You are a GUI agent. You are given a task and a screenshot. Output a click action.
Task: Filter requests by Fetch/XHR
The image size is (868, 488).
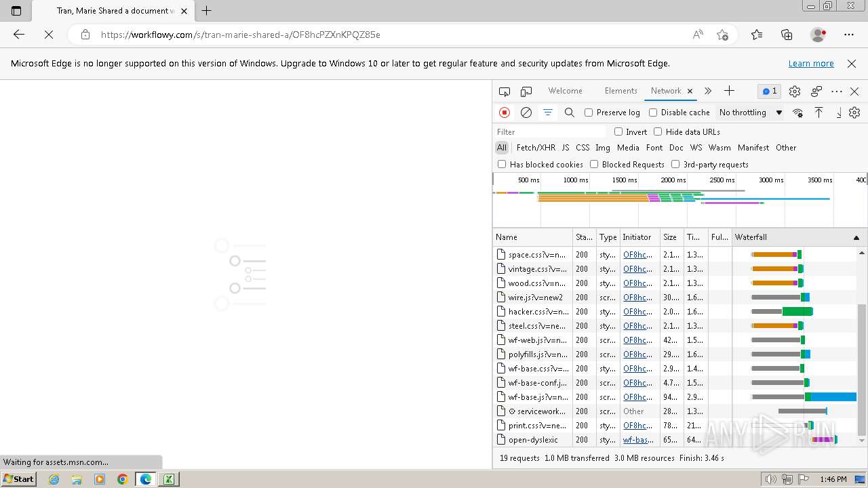point(536,148)
